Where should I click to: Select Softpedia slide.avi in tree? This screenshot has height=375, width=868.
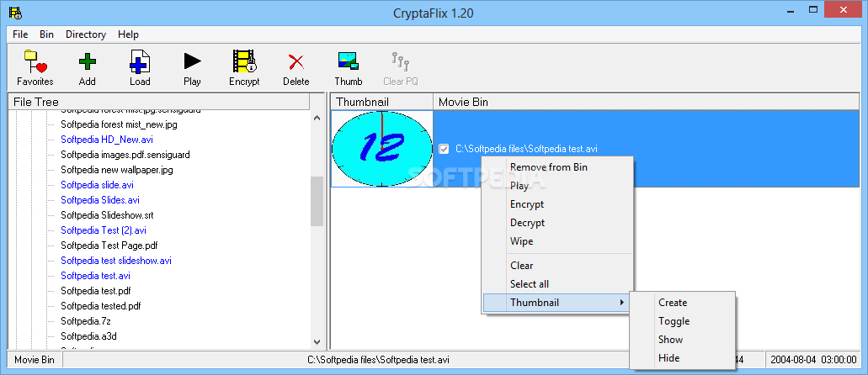coord(98,185)
